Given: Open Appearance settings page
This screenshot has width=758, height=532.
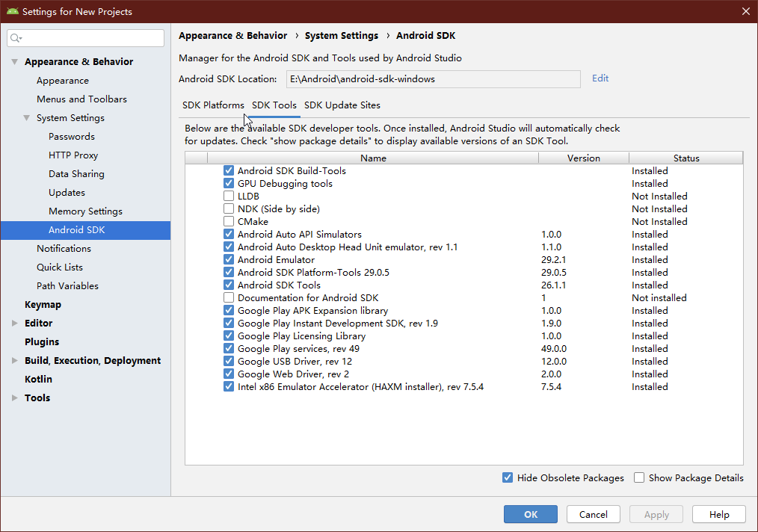Looking at the screenshot, I should pos(62,81).
